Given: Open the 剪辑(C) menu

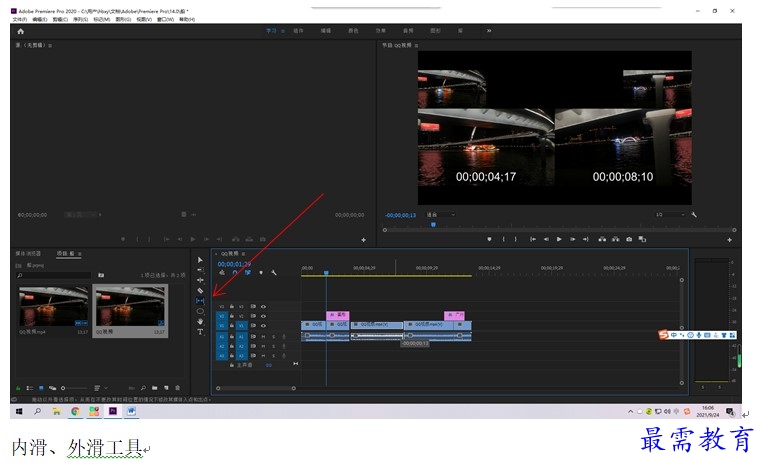Looking at the screenshot, I should pos(60,19).
